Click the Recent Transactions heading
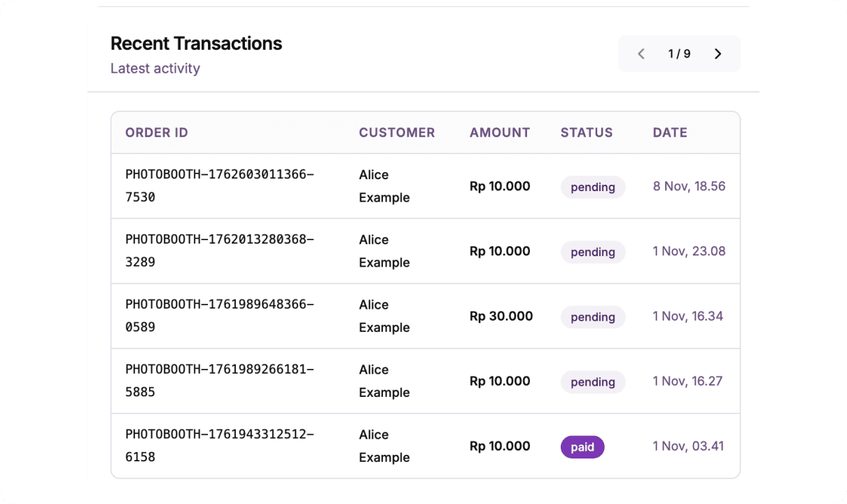The width and height of the screenshot is (847, 504). [196, 43]
